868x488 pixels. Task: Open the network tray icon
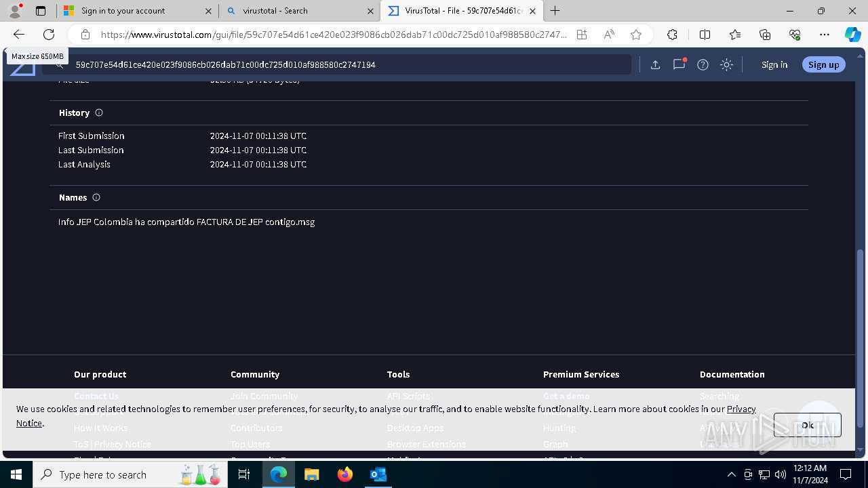(x=764, y=474)
